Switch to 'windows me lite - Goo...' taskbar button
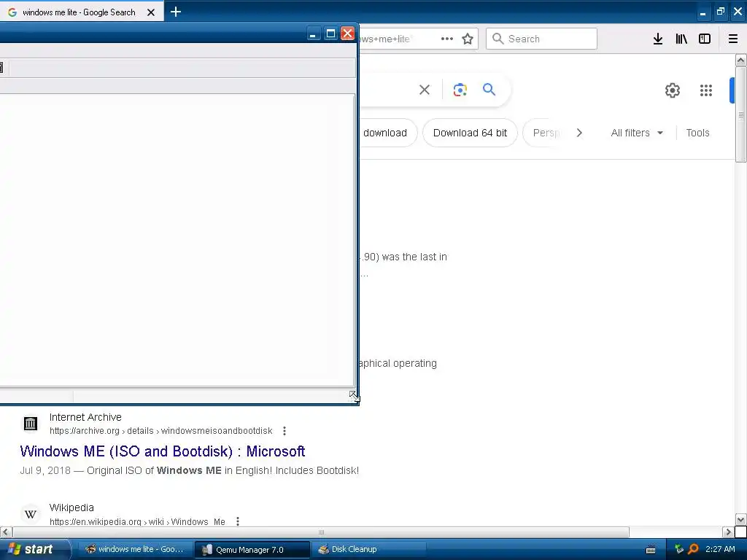This screenshot has height=560, width=747. (x=135, y=549)
